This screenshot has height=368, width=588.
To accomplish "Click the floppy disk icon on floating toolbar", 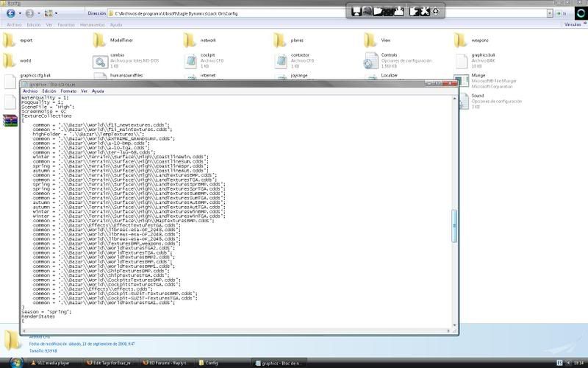I will click(356, 11).
